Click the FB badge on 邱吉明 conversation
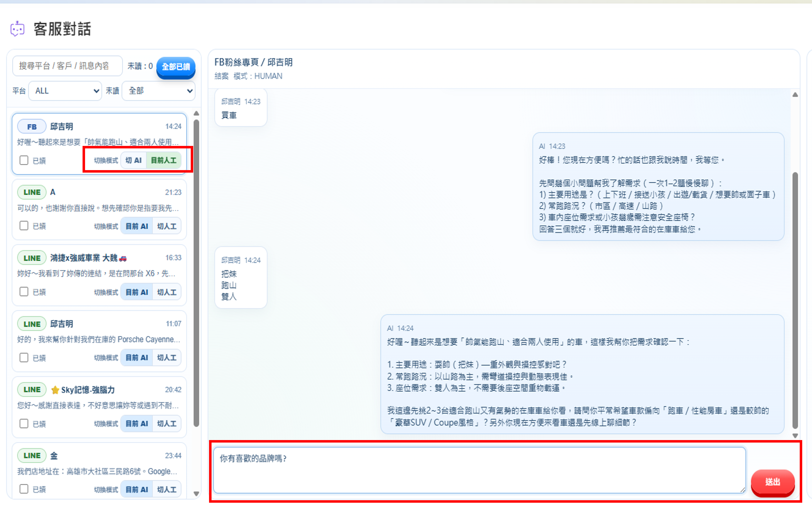The height and width of the screenshot is (510, 812). (31, 126)
